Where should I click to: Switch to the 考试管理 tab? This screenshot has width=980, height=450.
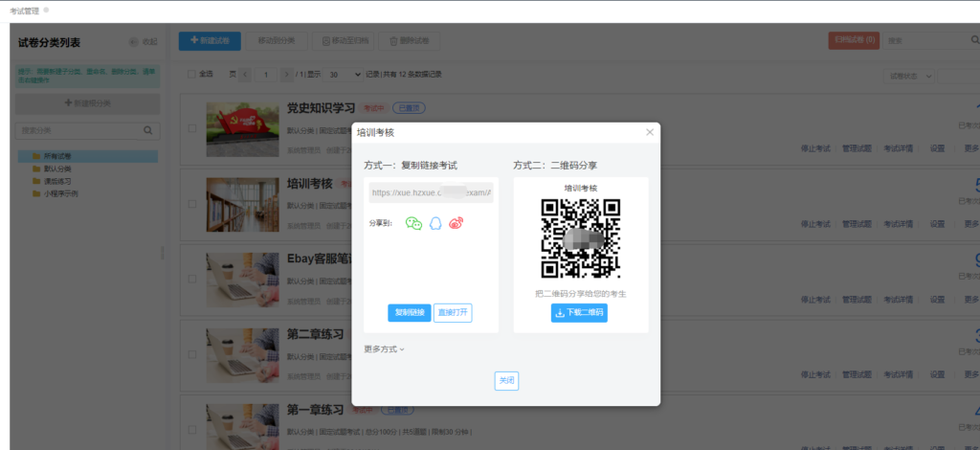tap(24, 11)
